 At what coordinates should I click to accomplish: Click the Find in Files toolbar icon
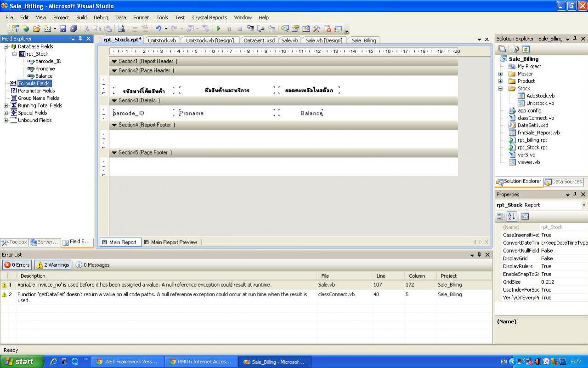[x=121, y=29]
